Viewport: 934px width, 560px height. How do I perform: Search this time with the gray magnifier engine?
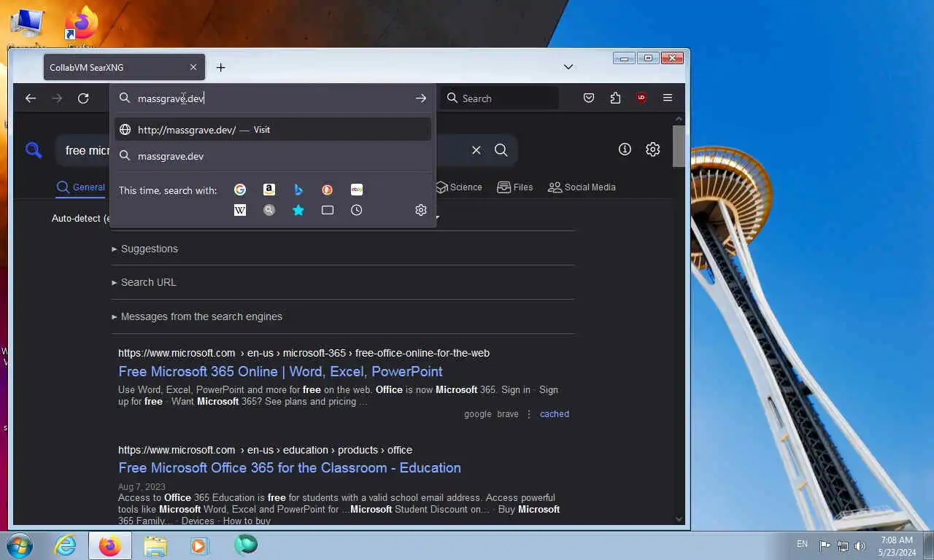point(269,210)
